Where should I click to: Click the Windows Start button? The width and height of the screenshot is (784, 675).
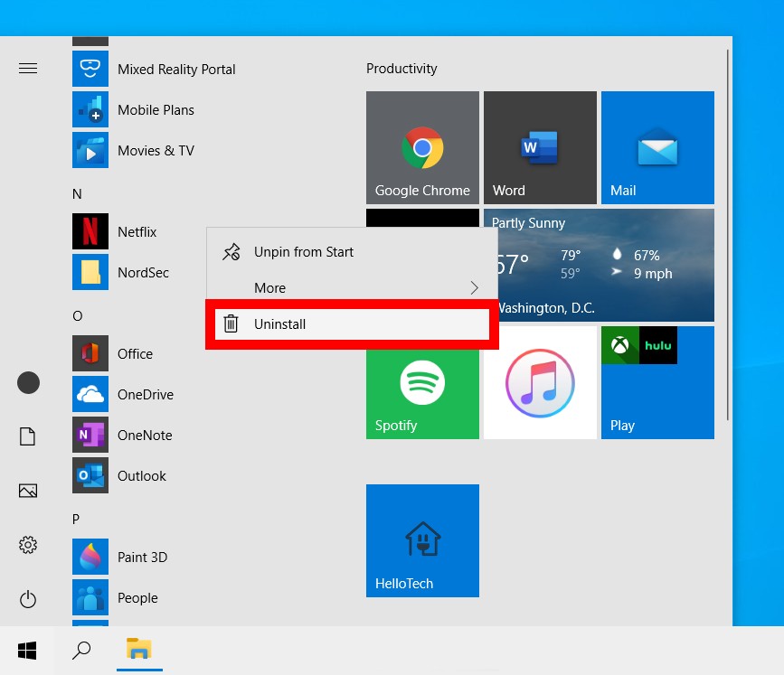point(27,650)
